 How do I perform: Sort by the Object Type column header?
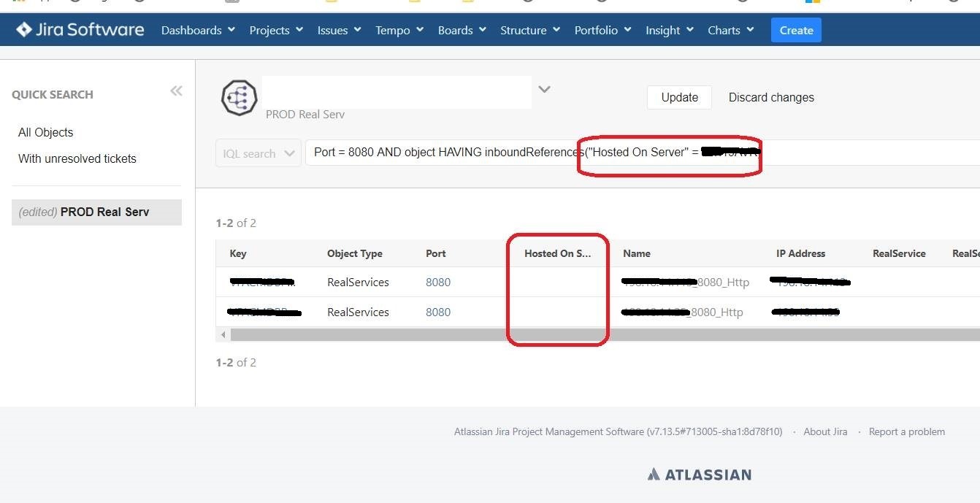(x=355, y=253)
